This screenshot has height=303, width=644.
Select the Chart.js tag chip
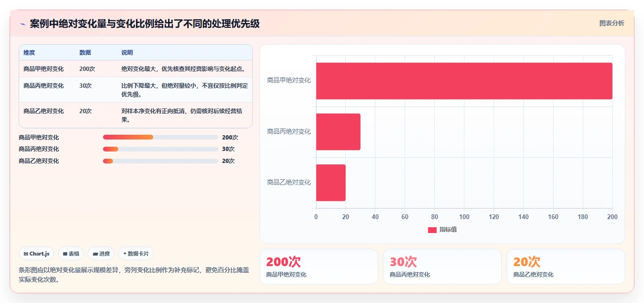click(x=36, y=254)
